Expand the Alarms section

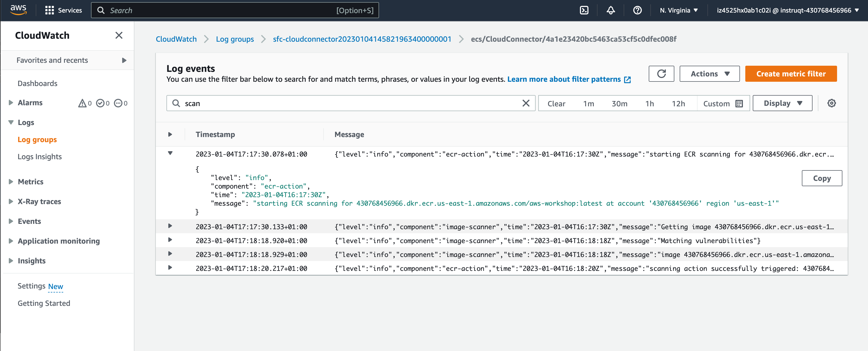[11, 103]
